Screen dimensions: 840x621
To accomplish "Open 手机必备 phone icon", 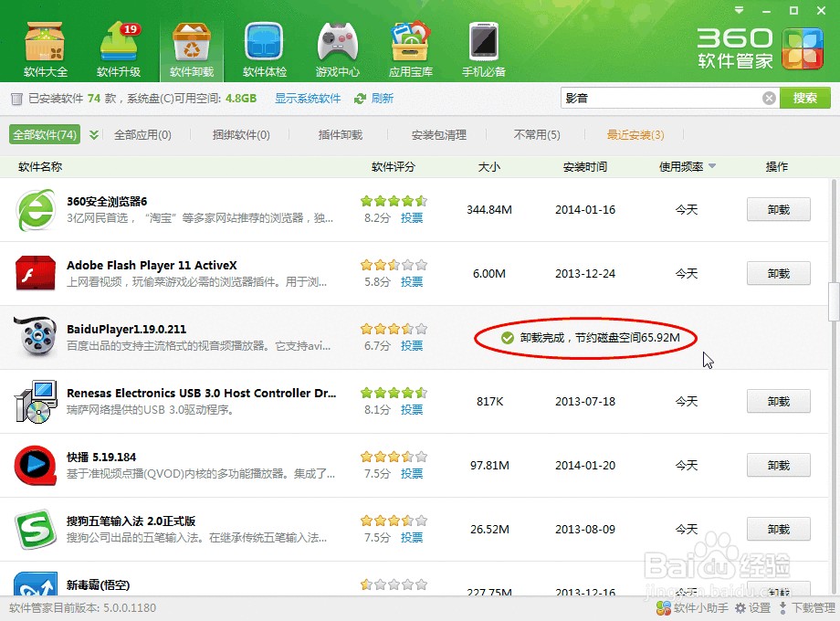I will (484, 48).
